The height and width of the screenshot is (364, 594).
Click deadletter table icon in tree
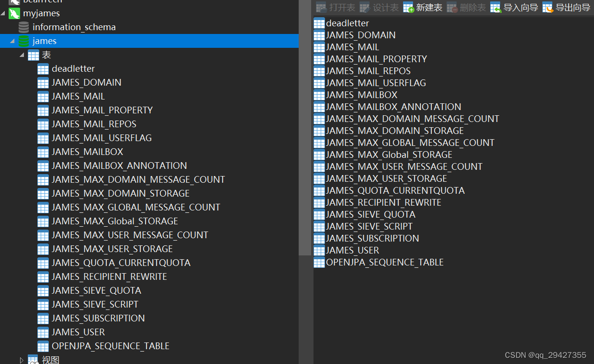(43, 69)
